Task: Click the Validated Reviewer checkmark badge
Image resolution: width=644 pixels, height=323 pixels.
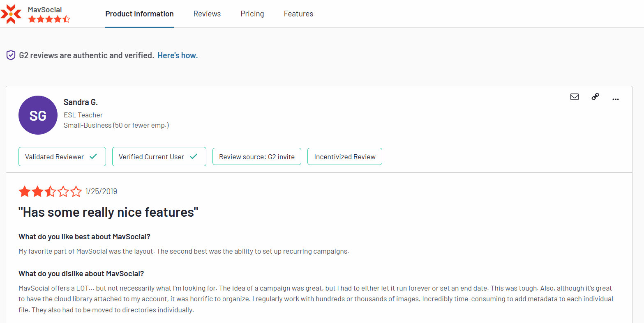Action: 62,157
